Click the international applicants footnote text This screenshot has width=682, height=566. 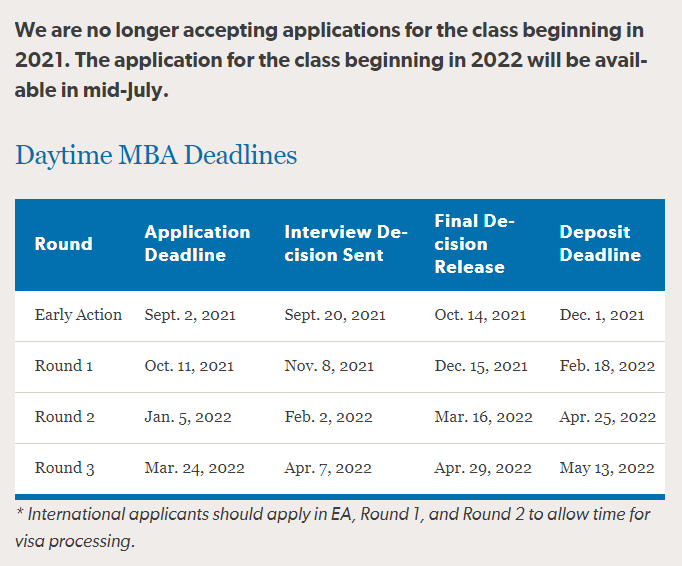tap(333, 527)
